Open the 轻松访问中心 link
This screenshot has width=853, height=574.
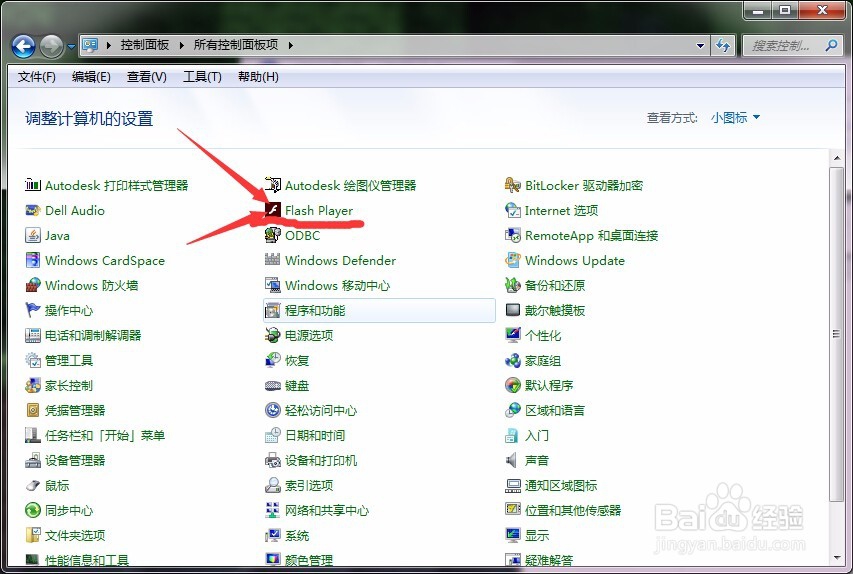tap(321, 410)
